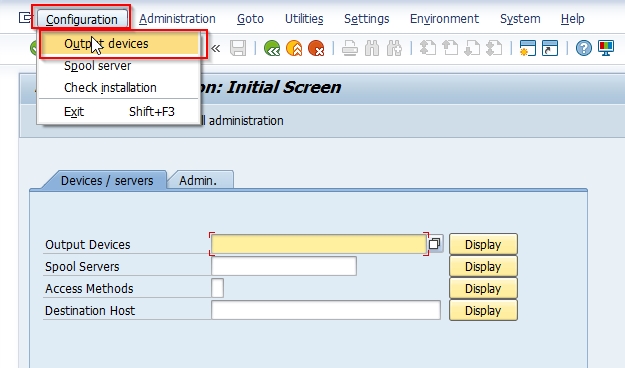625x368 pixels.
Task: Click Display button for Destination Host
Action: pyautogui.click(x=483, y=311)
